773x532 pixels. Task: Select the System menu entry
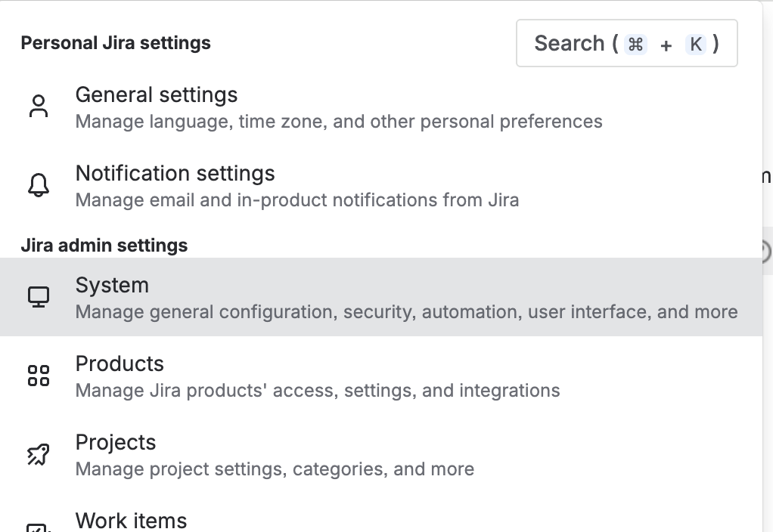coord(112,286)
